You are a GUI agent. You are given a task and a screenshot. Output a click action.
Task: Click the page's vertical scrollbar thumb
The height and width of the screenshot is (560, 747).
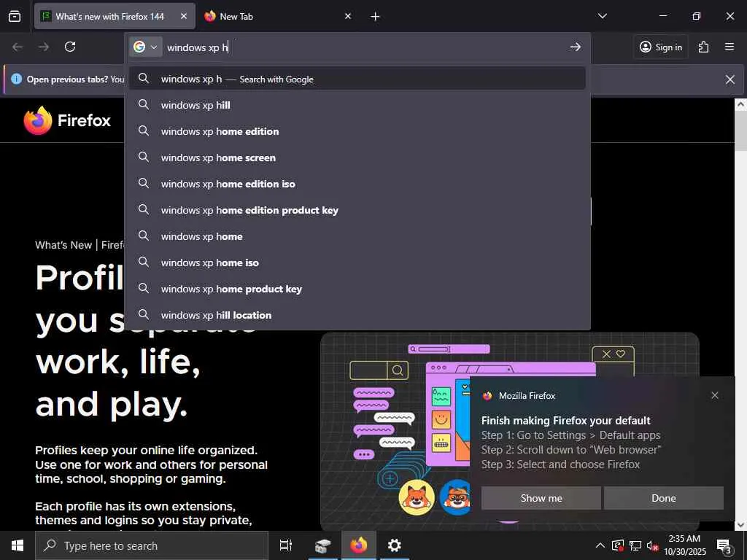point(741,132)
